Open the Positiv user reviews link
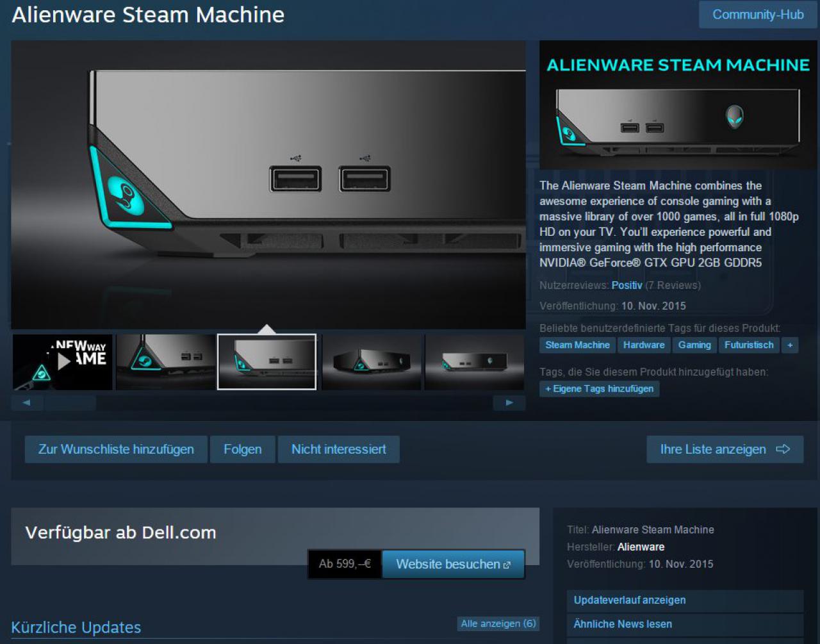This screenshot has width=820, height=644. [627, 285]
